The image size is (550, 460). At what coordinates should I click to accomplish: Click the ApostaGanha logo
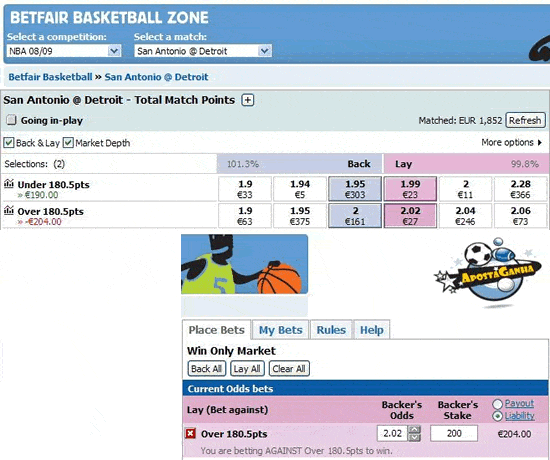pos(489,273)
